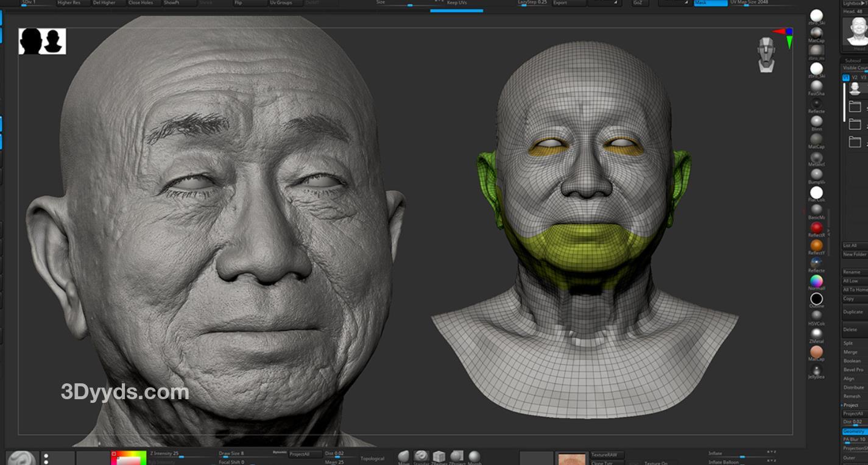Select the ReflectYellow orange material sphere
868x465 pixels.
click(816, 245)
